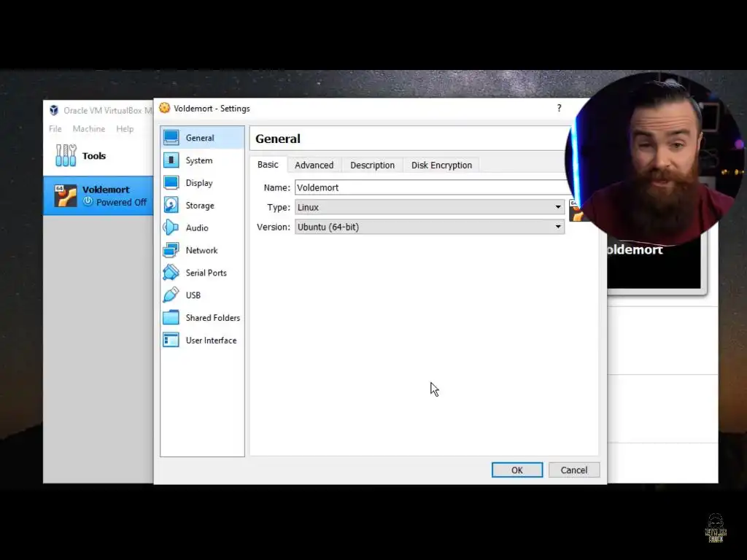
Task: Select the Audio speaker icon
Action: pos(171,227)
